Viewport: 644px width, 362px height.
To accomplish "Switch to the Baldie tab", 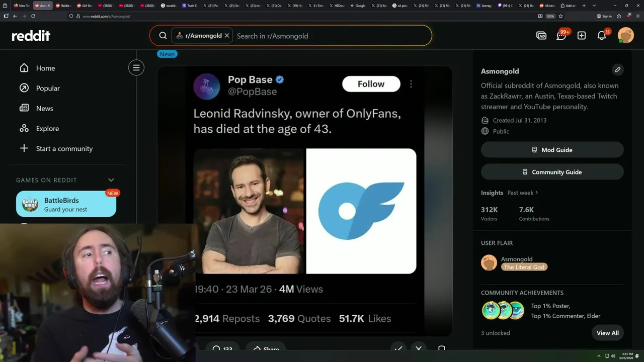I will pos(64,6).
